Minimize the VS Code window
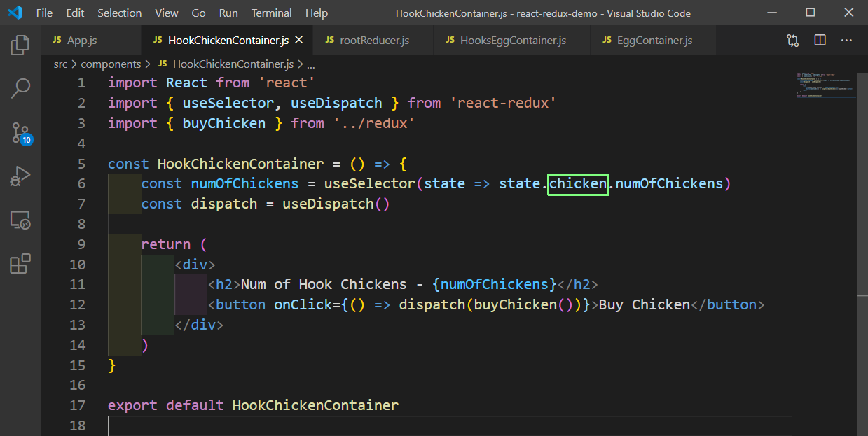Image resolution: width=868 pixels, height=436 pixels. tap(771, 13)
